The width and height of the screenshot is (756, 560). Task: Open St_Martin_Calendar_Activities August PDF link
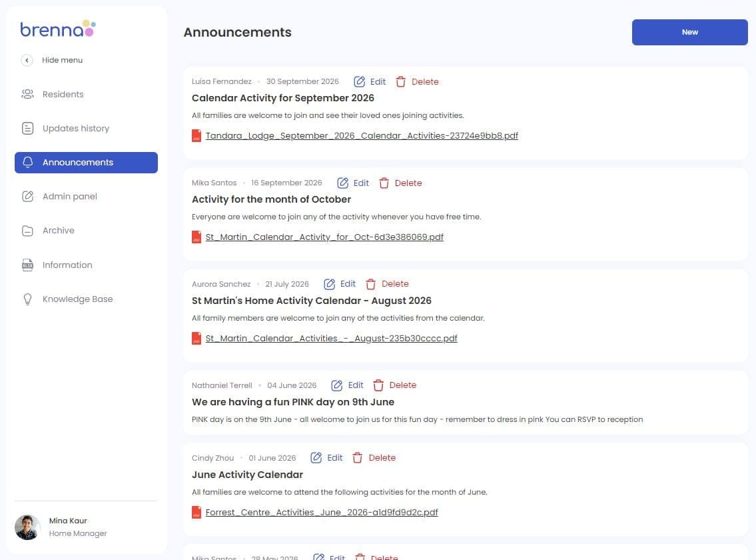coord(331,339)
